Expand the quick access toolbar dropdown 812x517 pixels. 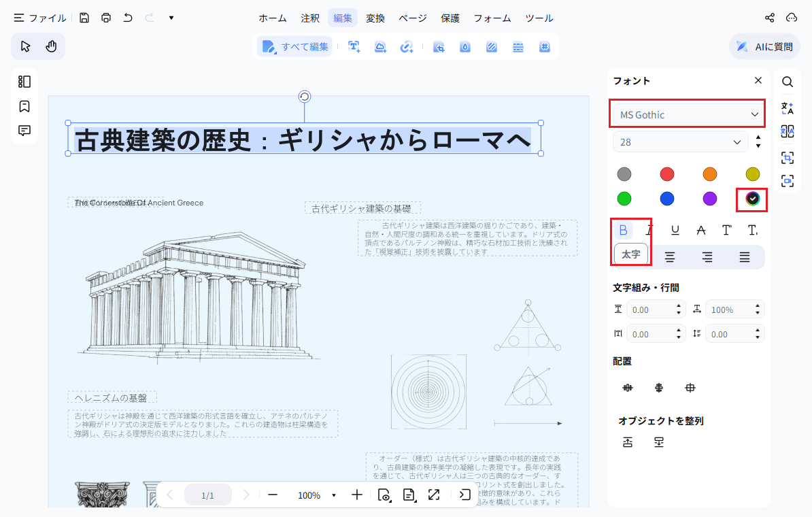[171, 18]
